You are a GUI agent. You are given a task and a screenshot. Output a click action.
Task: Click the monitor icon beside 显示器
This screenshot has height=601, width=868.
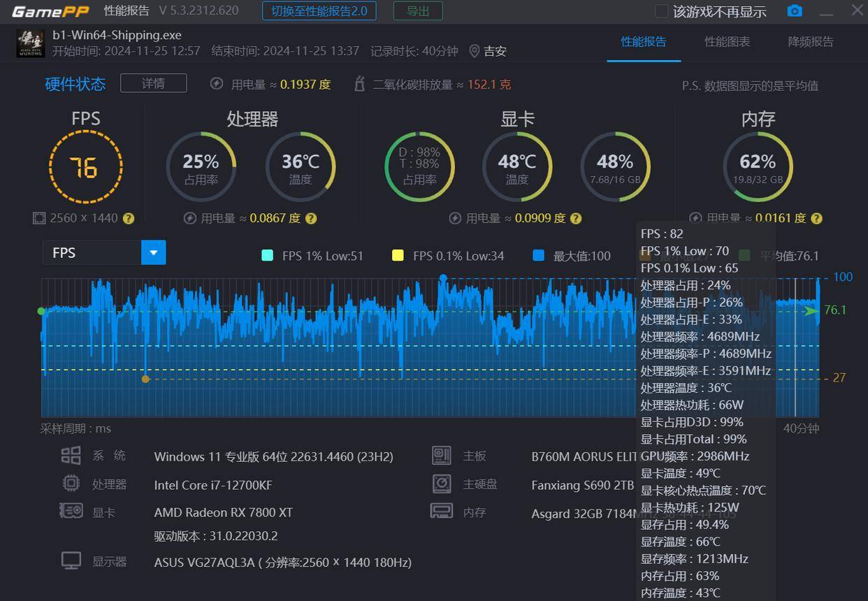(71, 561)
